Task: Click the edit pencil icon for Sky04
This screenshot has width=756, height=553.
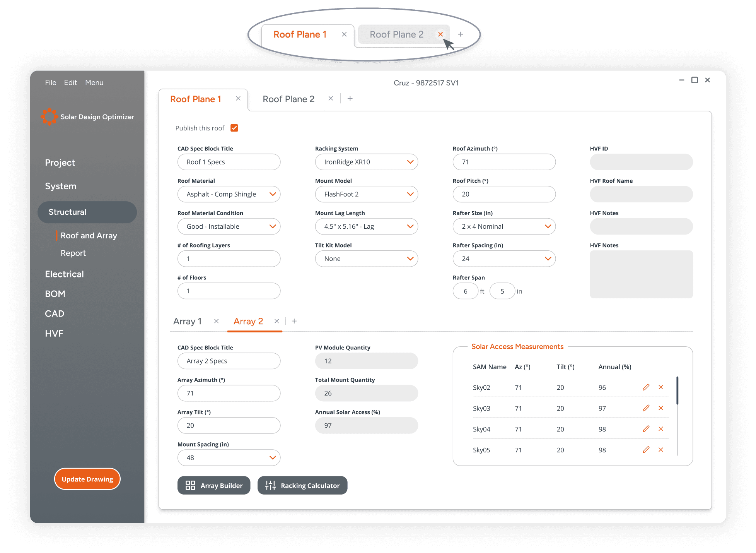Action: point(646,429)
